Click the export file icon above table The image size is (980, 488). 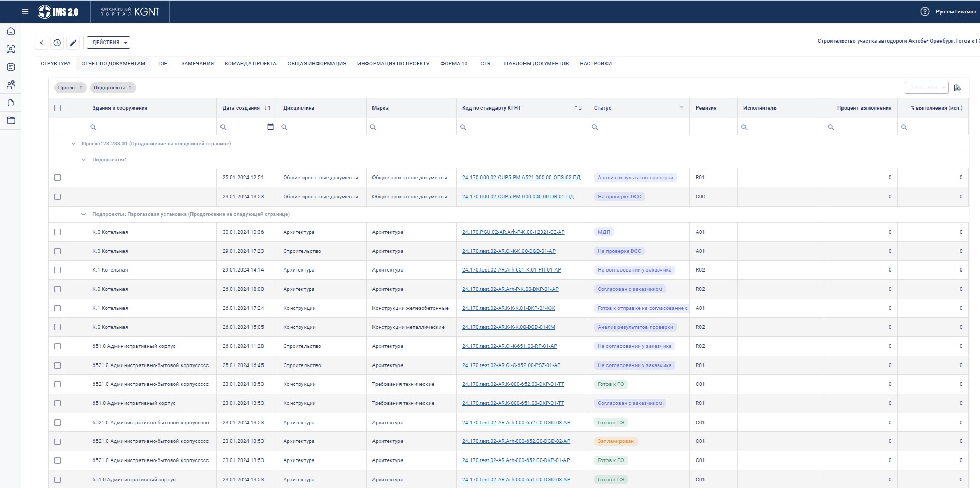[x=957, y=88]
